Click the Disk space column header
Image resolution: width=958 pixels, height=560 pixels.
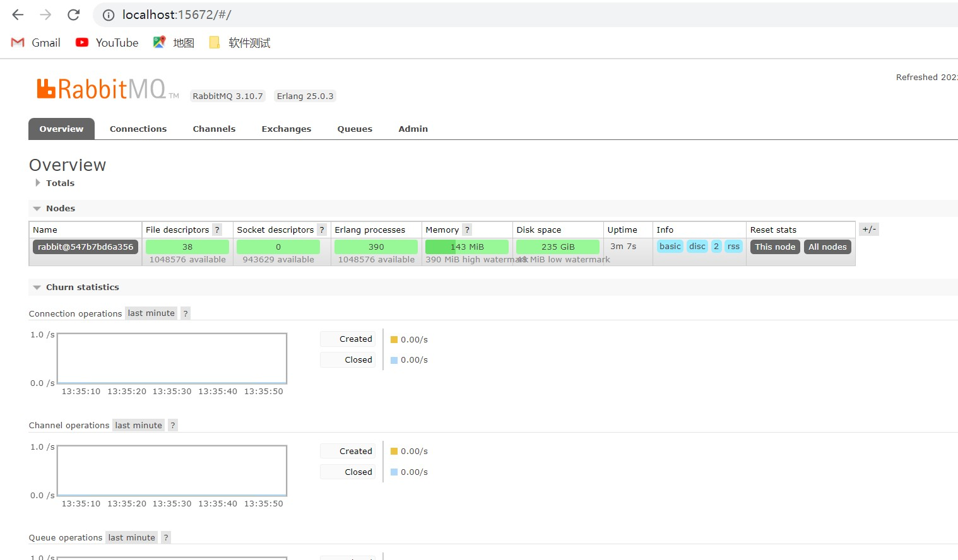pos(539,230)
